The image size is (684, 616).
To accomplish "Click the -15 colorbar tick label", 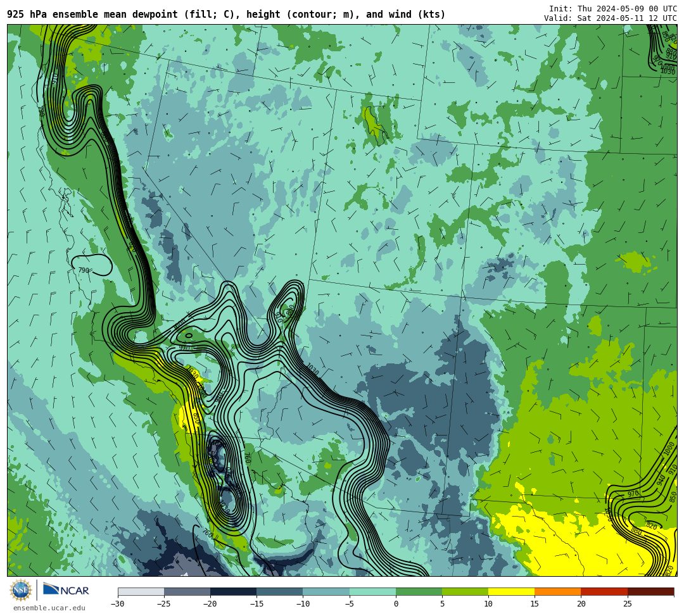I will (x=256, y=604).
